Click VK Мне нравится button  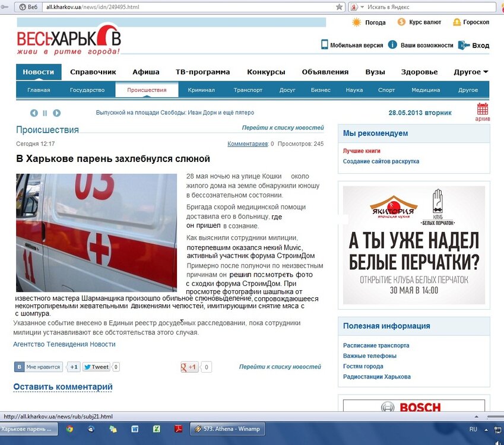tap(39, 367)
